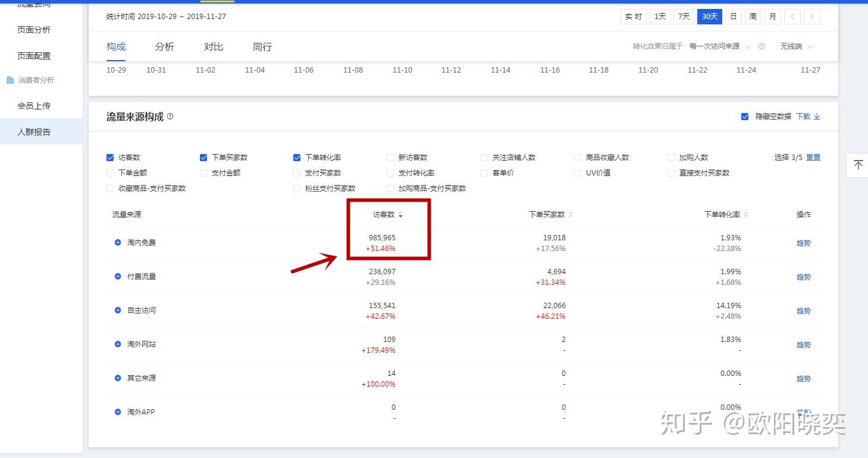
Task: Click help icon next to 每一次访问来源
Action: [x=762, y=46]
